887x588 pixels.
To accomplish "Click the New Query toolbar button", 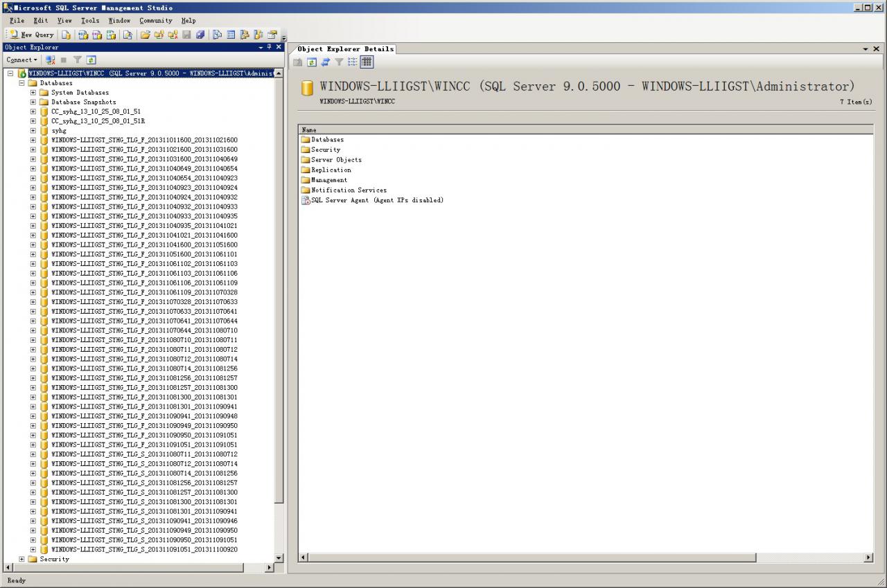I will point(32,35).
